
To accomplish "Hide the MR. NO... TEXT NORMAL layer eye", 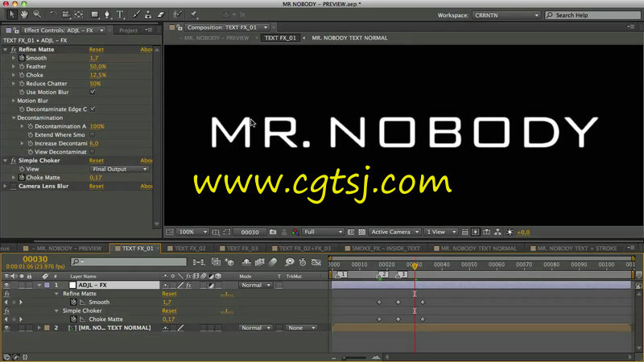I will [6, 328].
